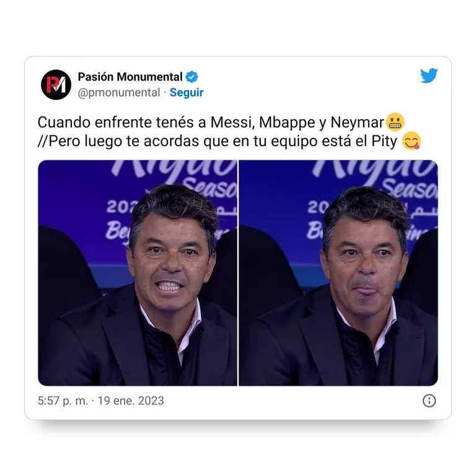Click the Twitter bird logo
Viewport: 476px width, 476px height.
429,76
